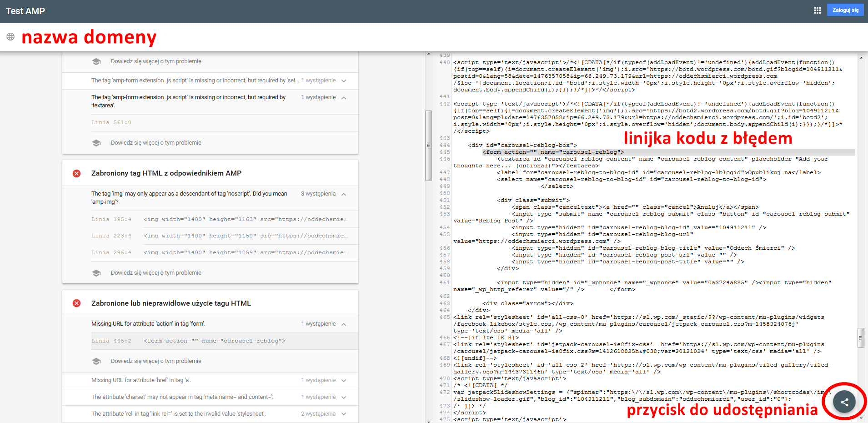
Task: Click graduation cap icon under Linia 296:4
Action: [96, 273]
